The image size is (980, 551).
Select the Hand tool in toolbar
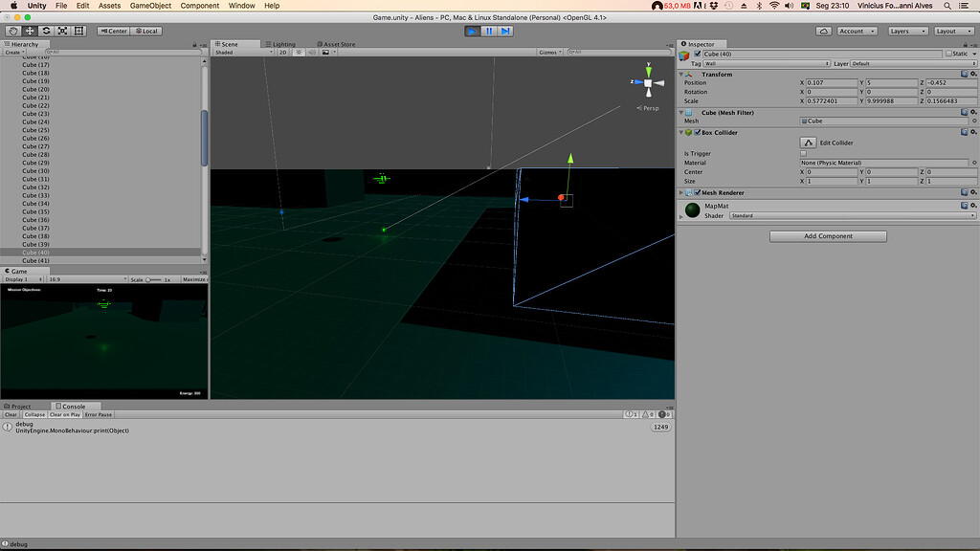[x=12, y=31]
